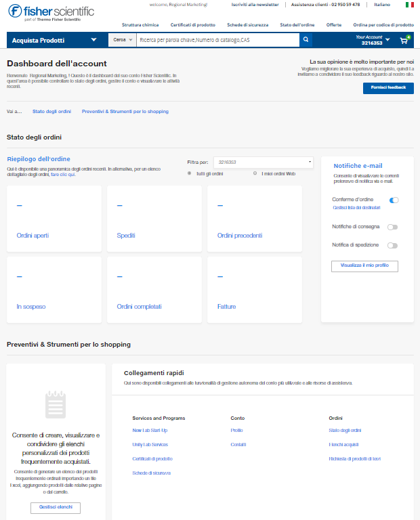The height and width of the screenshot is (520, 420).
Task: Enable Notifiche di consegna switch
Action: point(392,227)
